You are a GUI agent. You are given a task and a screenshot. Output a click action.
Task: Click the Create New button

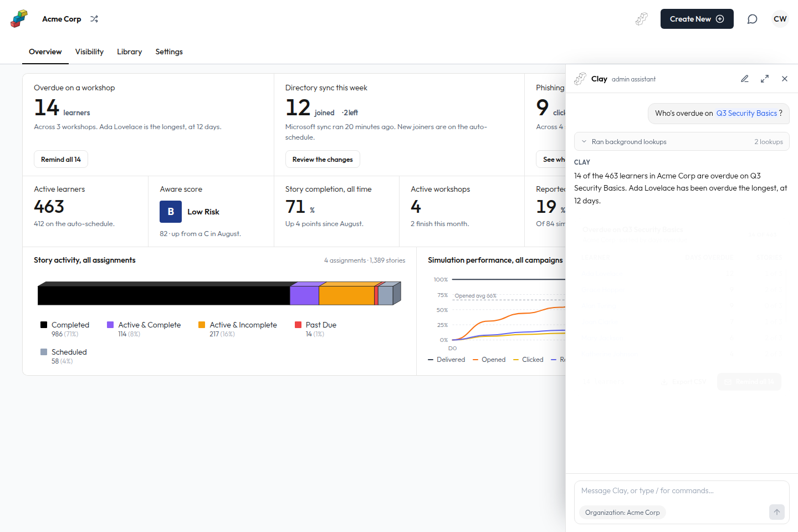pos(697,19)
